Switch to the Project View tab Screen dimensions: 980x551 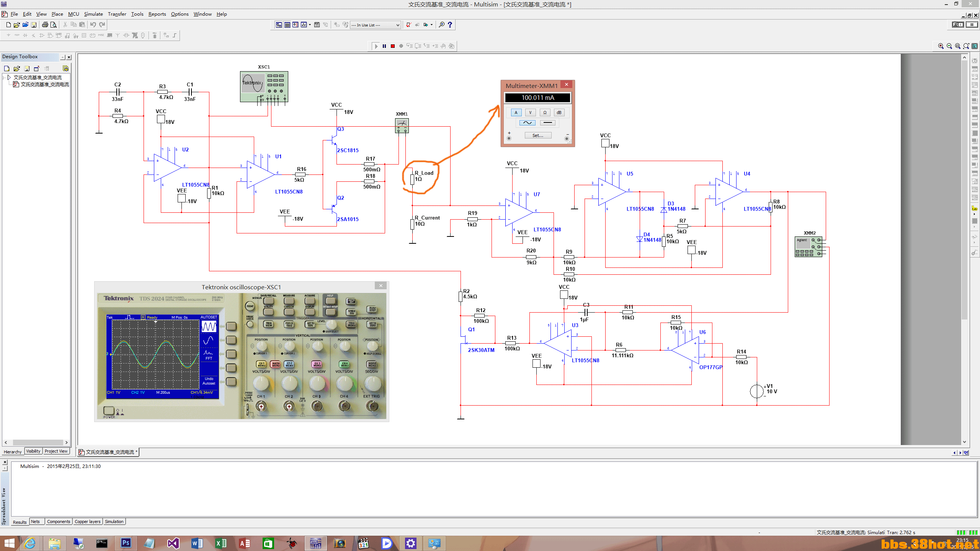point(56,451)
